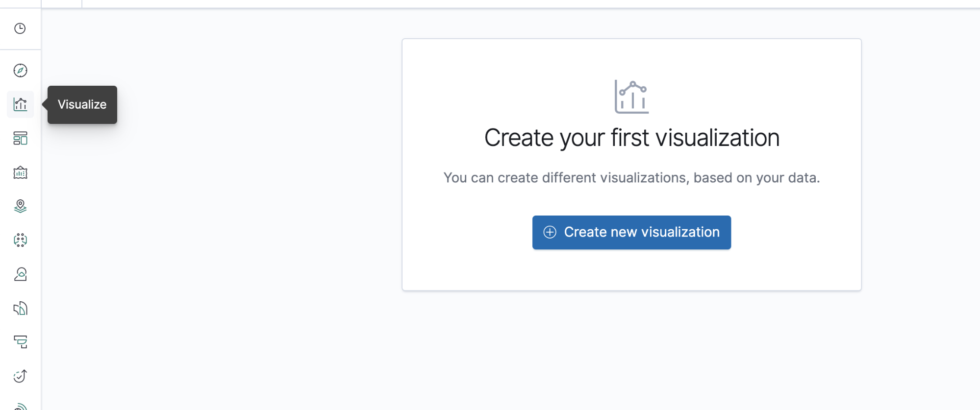The image size is (980, 410).
Task: Open the partially visible SIEM icon
Action: 20,406
